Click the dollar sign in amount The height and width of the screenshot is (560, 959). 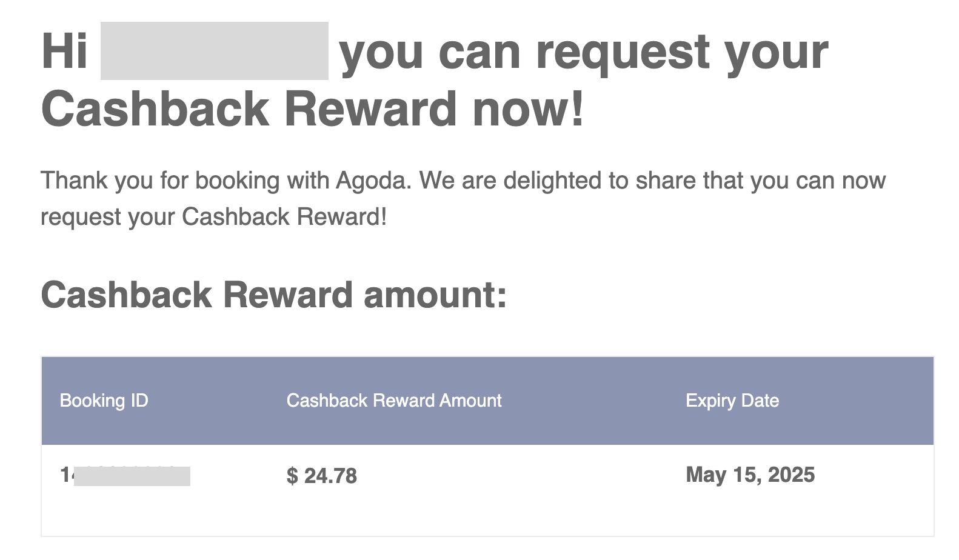292,476
